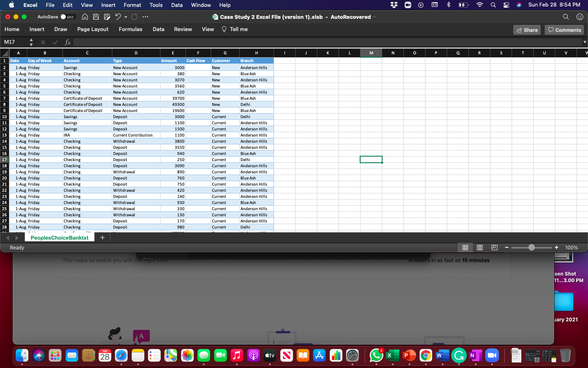Click the Share button
The height and width of the screenshot is (368, 588).
tap(527, 29)
